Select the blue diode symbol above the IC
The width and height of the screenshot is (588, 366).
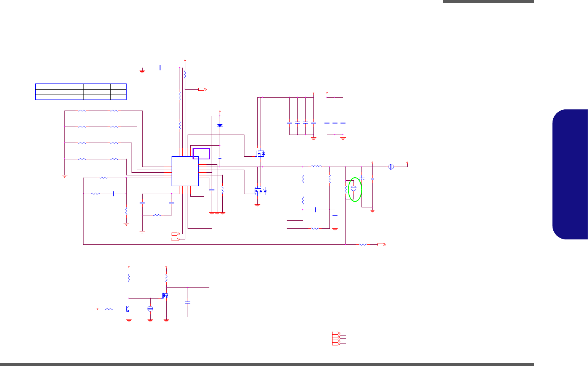[220, 125]
